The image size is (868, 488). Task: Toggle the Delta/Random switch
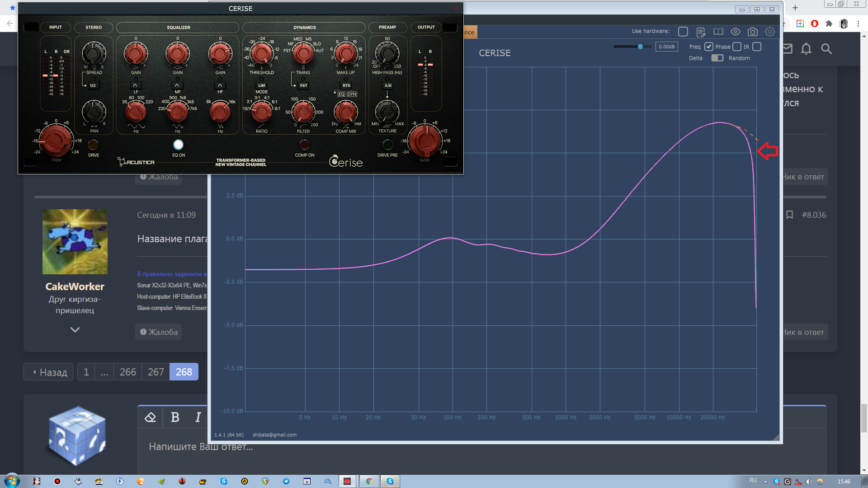pyautogui.click(x=717, y=58)
